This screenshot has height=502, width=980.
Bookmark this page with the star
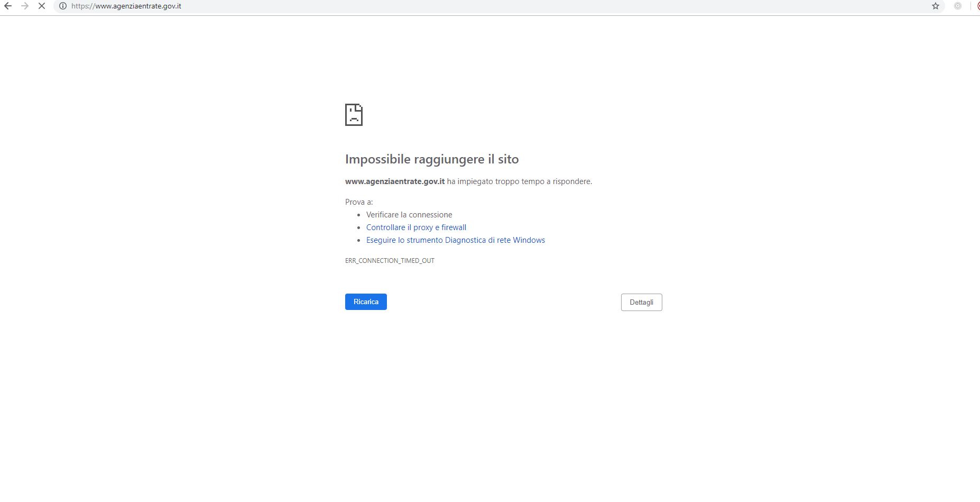pos(936,6)
